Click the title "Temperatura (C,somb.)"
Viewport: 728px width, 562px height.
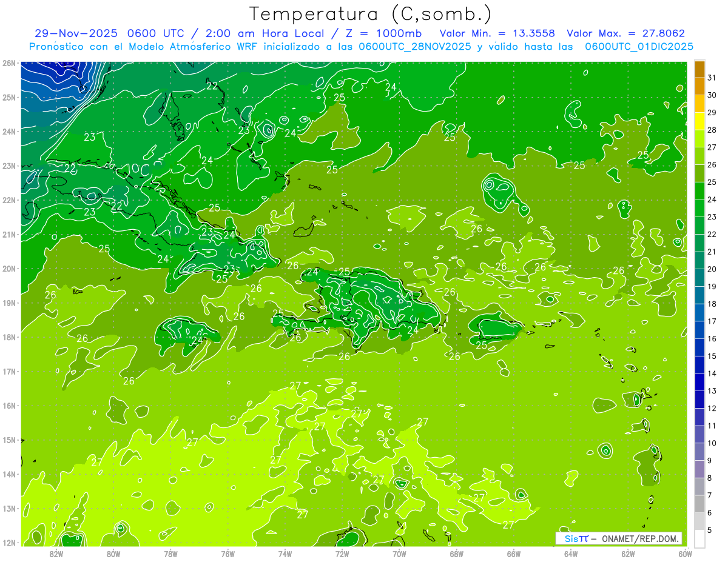(x=371, y=15)
